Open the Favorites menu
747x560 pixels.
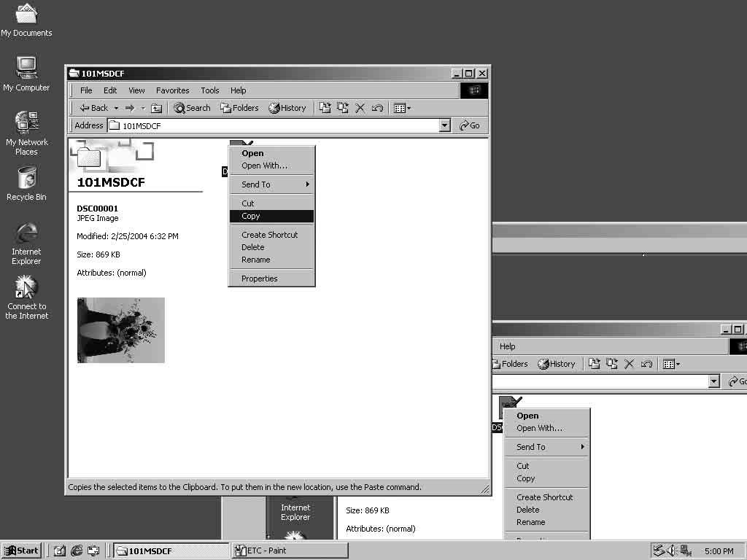pos(172,90)
